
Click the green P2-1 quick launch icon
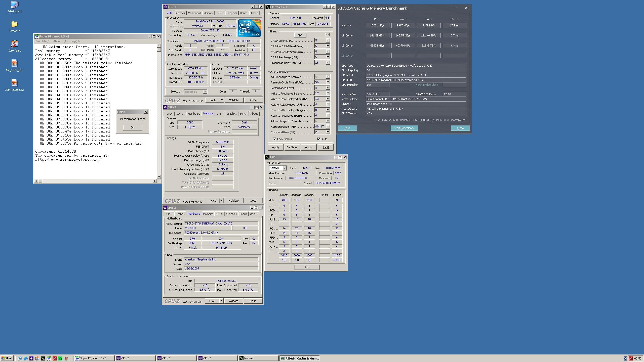pyautogui.click(x=60, y=358)
